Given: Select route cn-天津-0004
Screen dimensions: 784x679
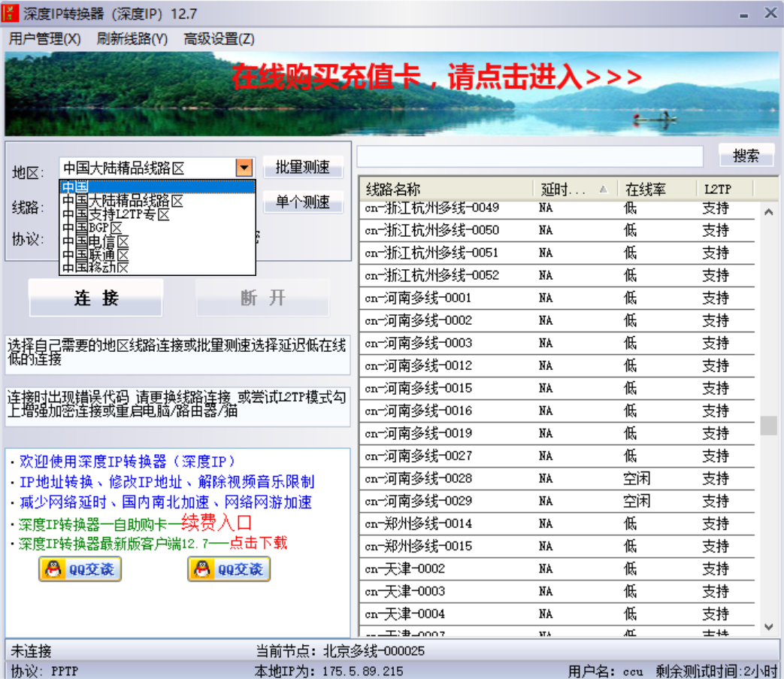Looking at the screenshot, I should pos(557,614).
